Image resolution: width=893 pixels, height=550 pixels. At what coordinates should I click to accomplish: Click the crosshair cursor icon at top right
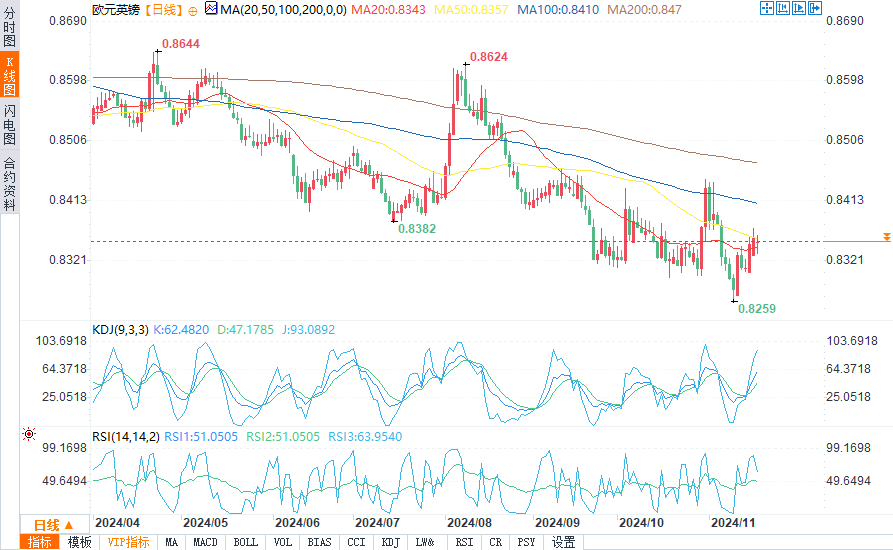click(x=767, y=8)
